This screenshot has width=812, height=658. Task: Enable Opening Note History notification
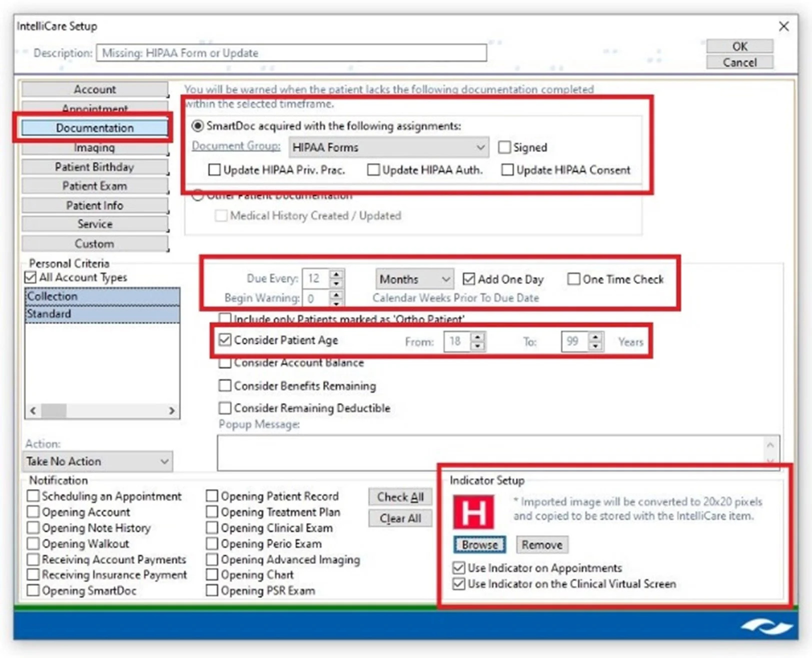pos(33,528)
